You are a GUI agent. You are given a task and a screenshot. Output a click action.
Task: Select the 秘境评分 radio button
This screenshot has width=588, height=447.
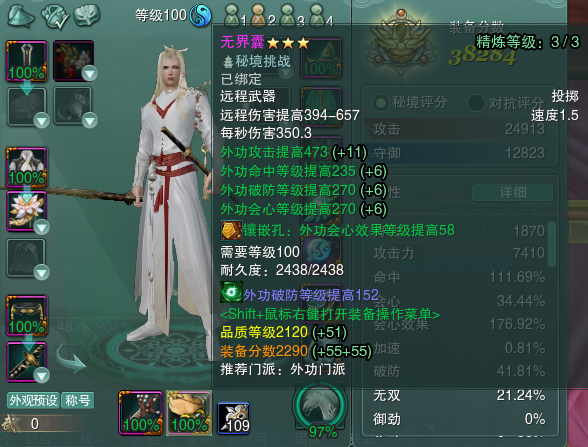tap(381, 102)
